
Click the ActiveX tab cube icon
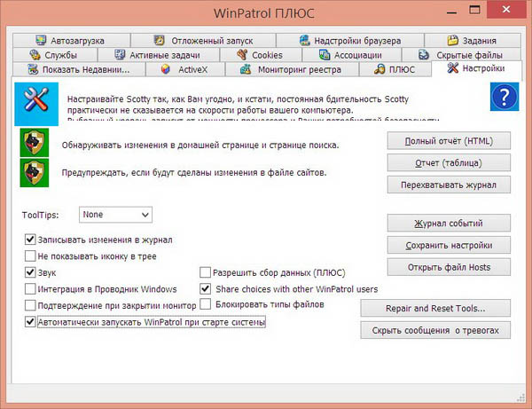[x=165, y=69]
